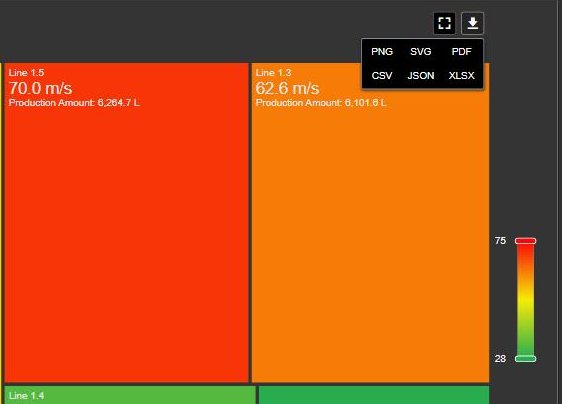This screenshot has width=562, height=404.
Task: Click the 70.0 m/s value
Action: coord(41,88)
